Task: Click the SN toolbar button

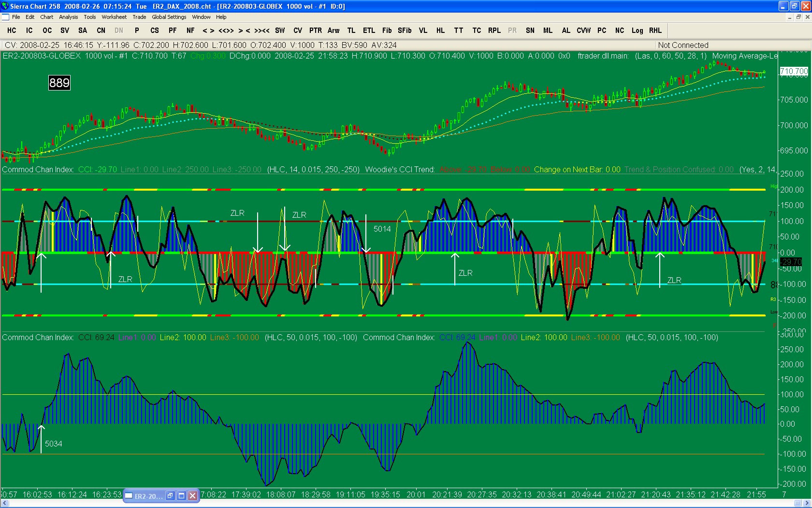Action: coord(530,30)
